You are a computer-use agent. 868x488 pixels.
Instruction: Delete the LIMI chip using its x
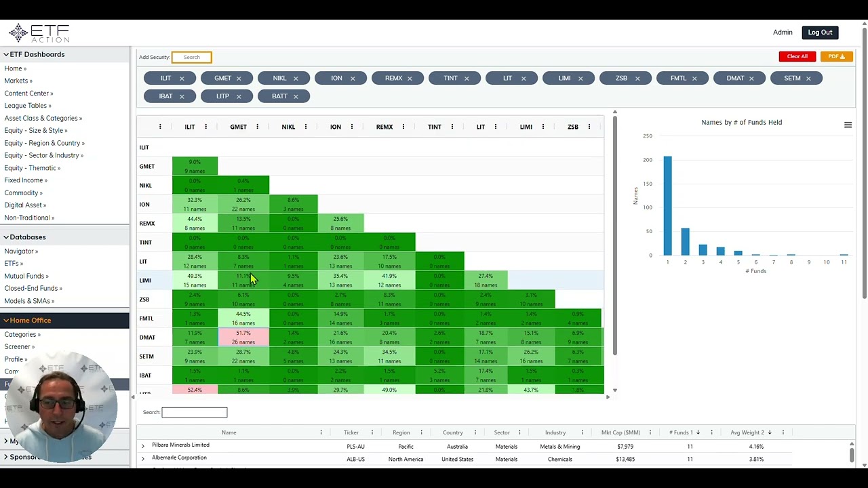pos(580,79)
